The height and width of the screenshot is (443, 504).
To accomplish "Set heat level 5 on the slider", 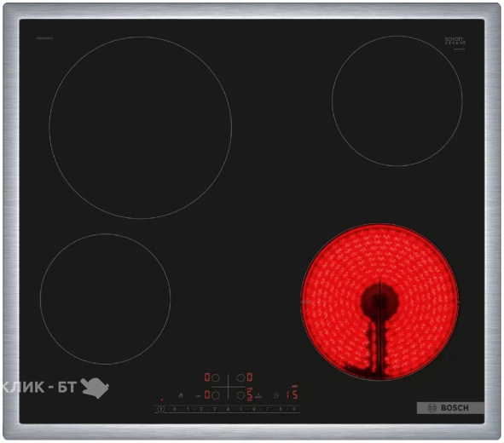I will (240, 409).
